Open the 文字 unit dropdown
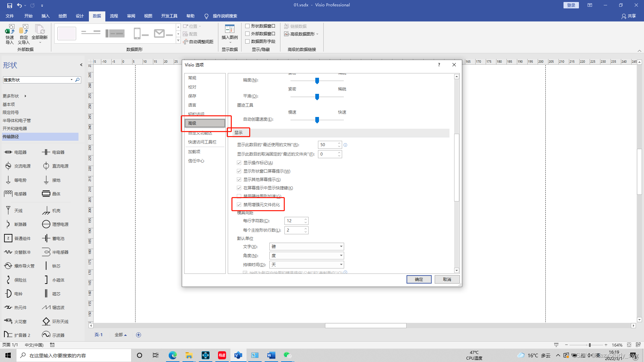Viewport: 644px width, 362px height. point(341,247)
